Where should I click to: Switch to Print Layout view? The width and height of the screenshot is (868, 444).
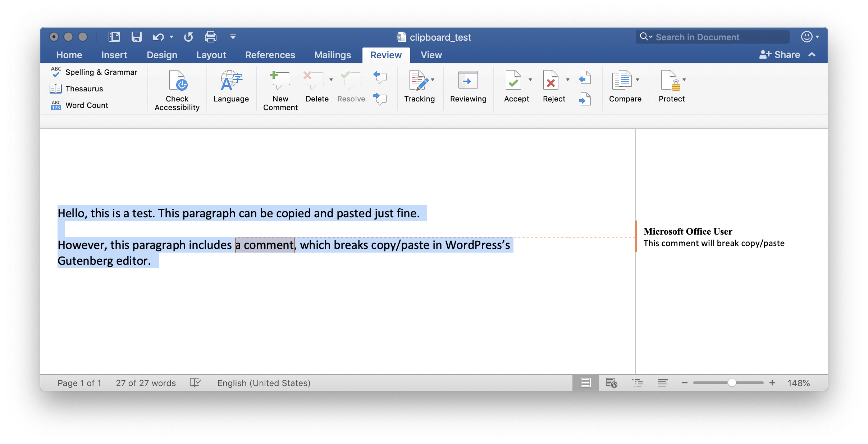[585, 383]
